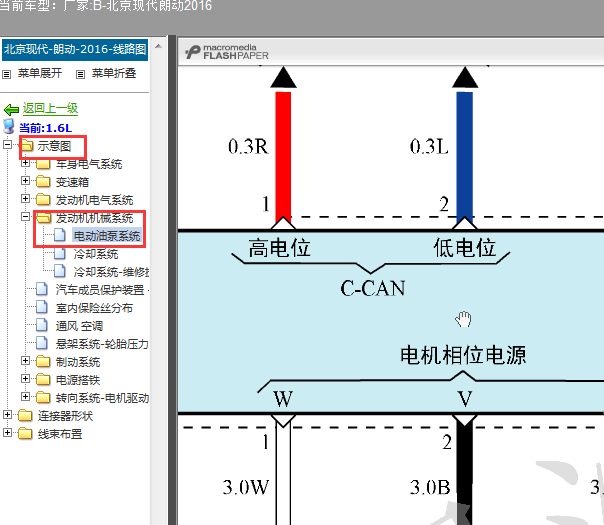This screenshot has width=604, height=525.
Task: Select 连接器形状 label
Action: pos(65,416)
